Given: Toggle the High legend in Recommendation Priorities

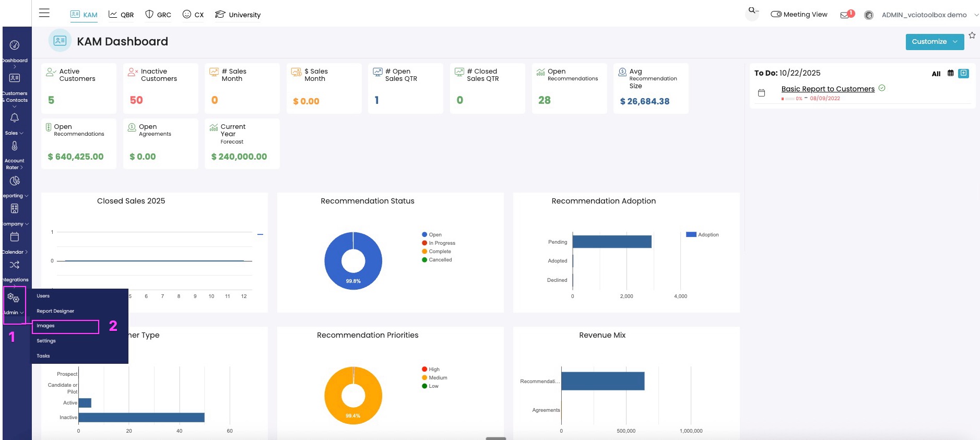Looking at the screenshot, I should tap(431, 370).
